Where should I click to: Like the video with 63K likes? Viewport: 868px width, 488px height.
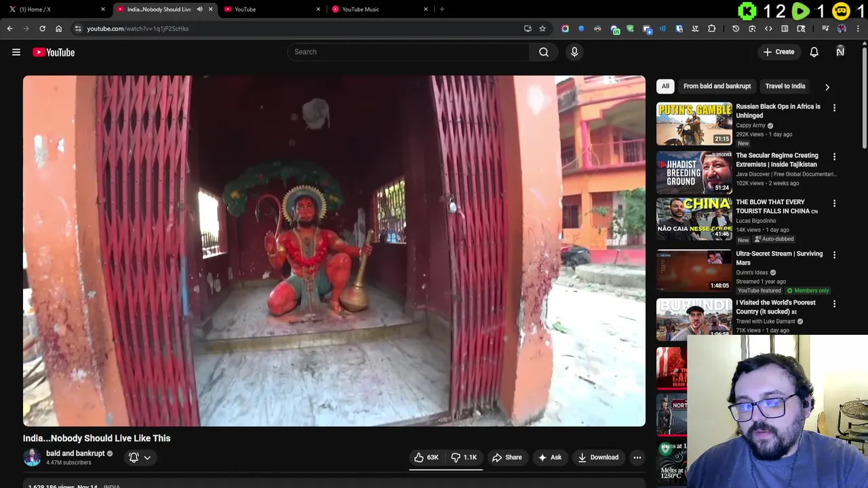tap(427, 457)
